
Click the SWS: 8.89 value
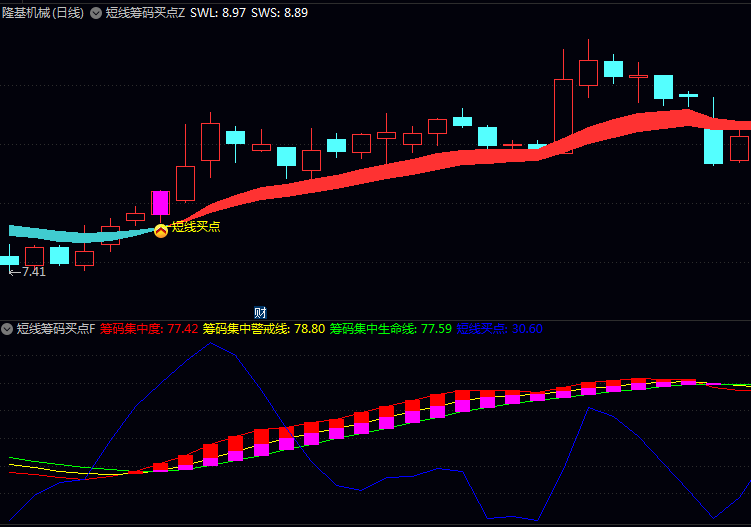[x=279, y=13]
